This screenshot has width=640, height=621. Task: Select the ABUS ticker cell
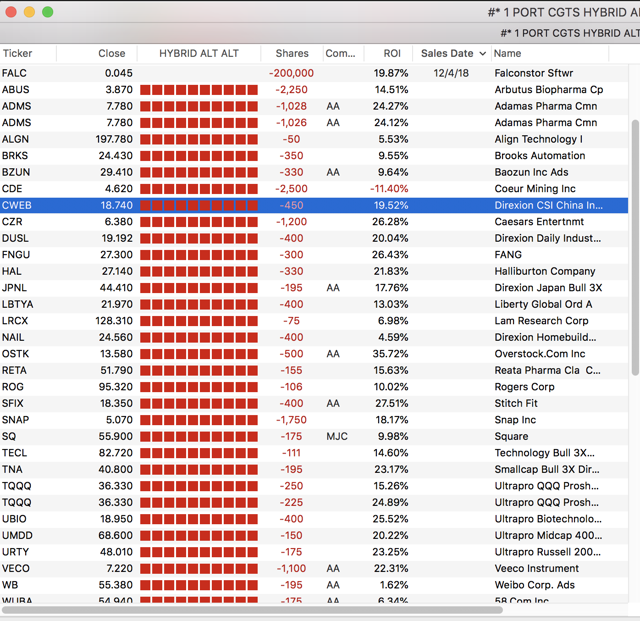16,90
